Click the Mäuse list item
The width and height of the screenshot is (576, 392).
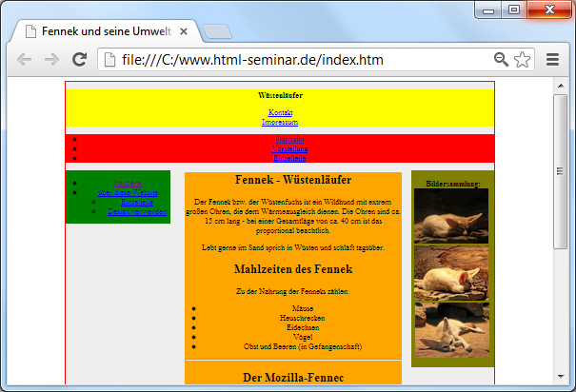[x=303, y=308]
